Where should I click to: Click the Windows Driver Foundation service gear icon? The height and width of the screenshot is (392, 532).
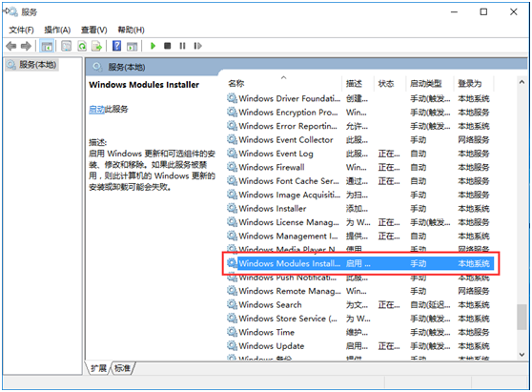tap(232, 98)
